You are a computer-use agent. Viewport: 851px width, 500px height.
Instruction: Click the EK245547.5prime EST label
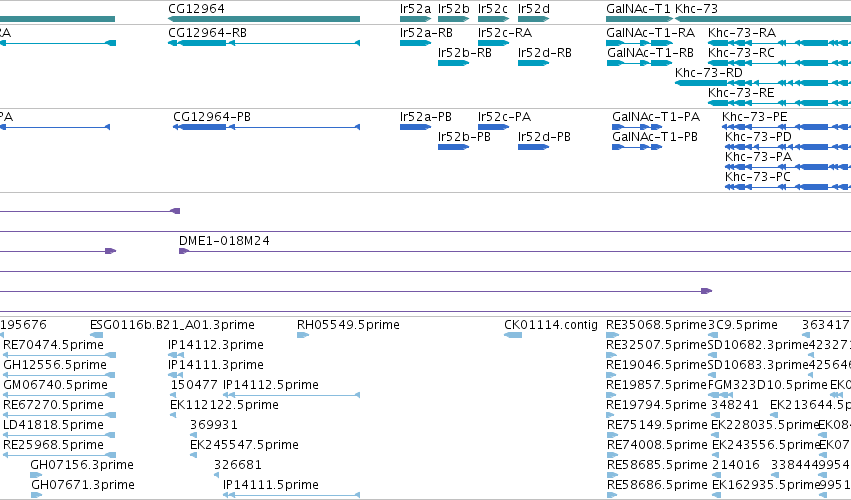[244, 445]
